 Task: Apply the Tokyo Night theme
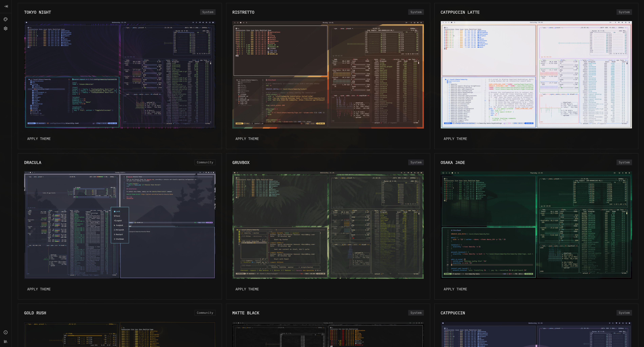(39, 139)
